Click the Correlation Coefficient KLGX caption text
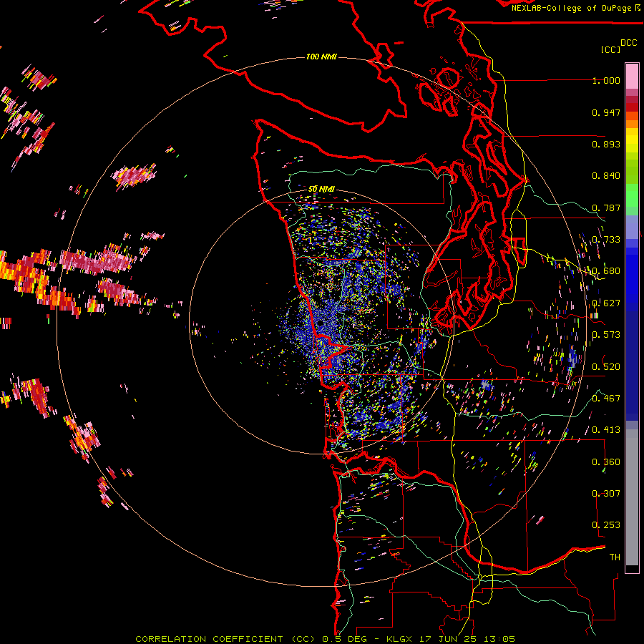The height and width of the screenshot is (644, 644). 325,639
